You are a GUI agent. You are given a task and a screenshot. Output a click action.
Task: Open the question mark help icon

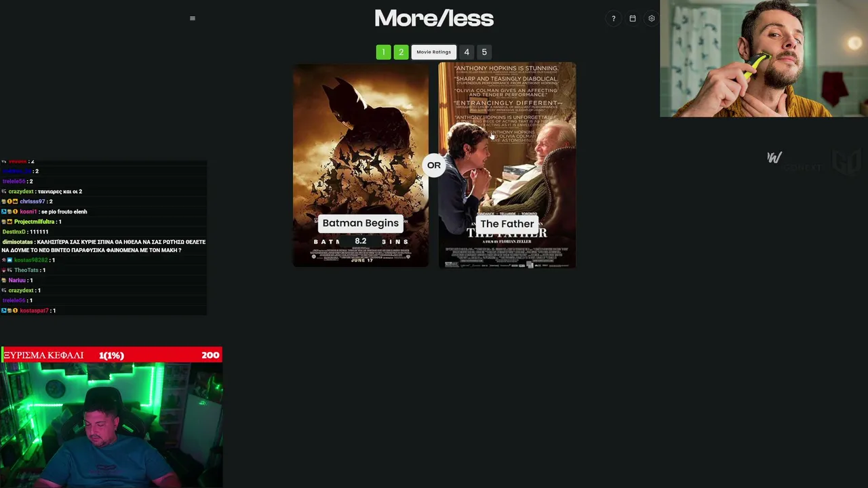pyautogui.click(x=614, y=18)
